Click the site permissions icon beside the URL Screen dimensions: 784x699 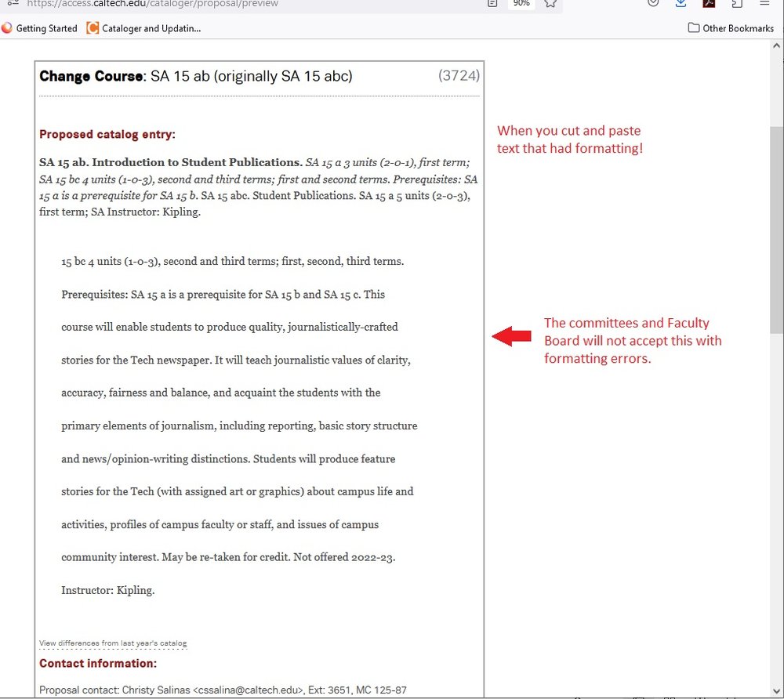tap(12, 3)
